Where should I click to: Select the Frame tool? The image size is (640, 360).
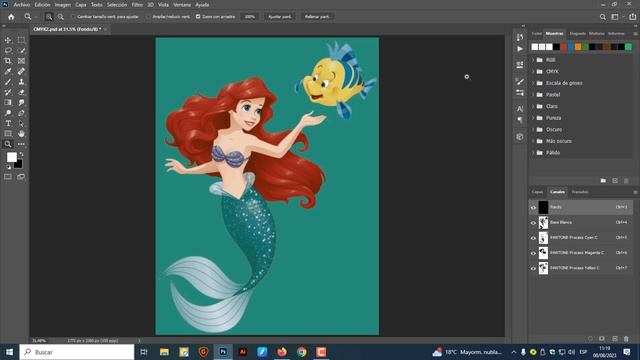(x=21, y=61)
